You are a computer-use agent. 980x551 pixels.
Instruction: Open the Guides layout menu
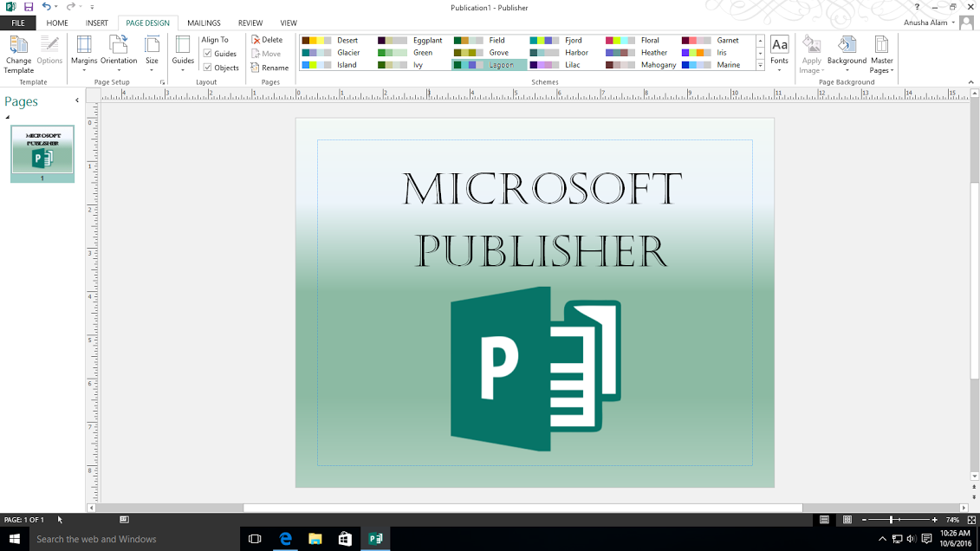tap(183, 55)
